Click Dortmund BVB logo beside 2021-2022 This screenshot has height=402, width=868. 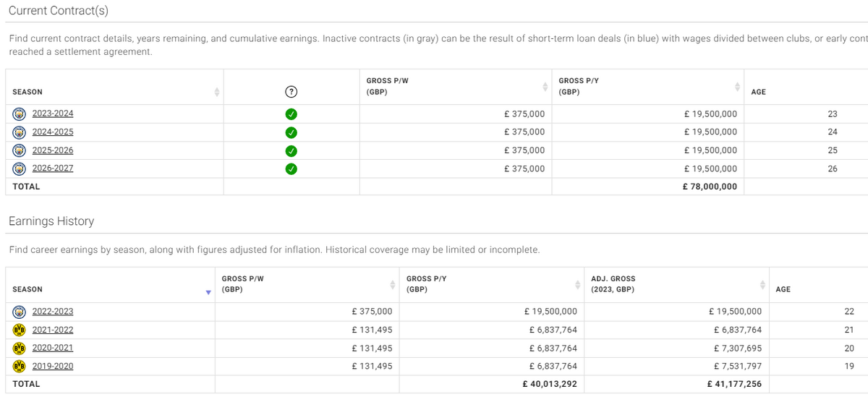click(20, 330)
